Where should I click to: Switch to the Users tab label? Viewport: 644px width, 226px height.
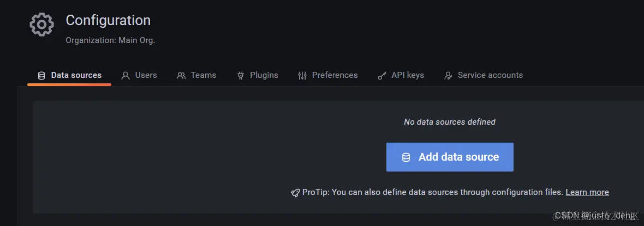coord(146,75)
